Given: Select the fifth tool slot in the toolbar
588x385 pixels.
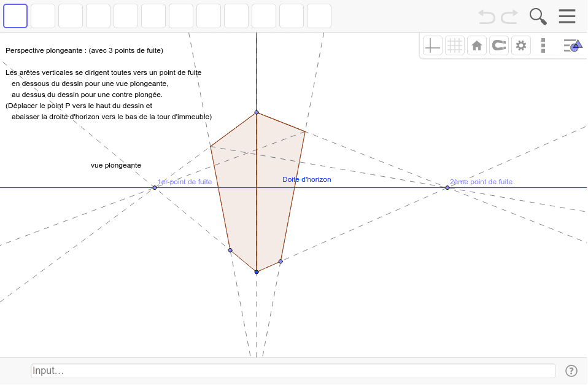Looking at the screenshot, I should point(125,15).
